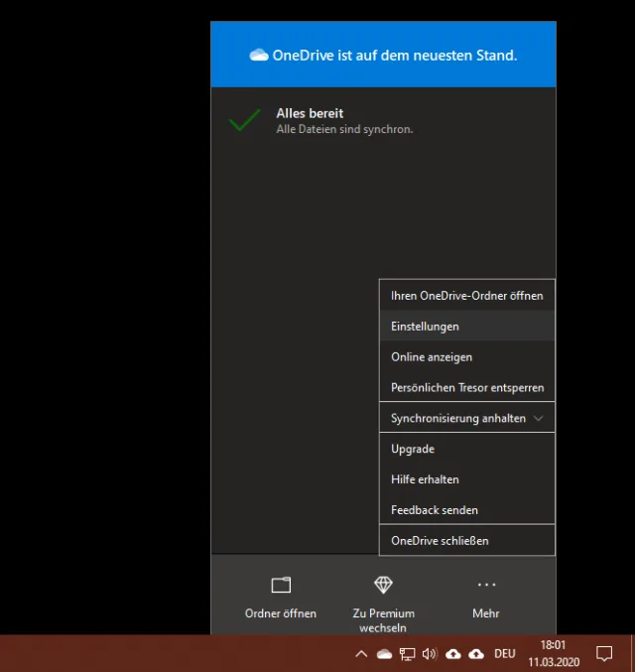Click Persönlichen Tresor entsperren
The height and width of the screenshot is (672, 635).
(466, 387)
